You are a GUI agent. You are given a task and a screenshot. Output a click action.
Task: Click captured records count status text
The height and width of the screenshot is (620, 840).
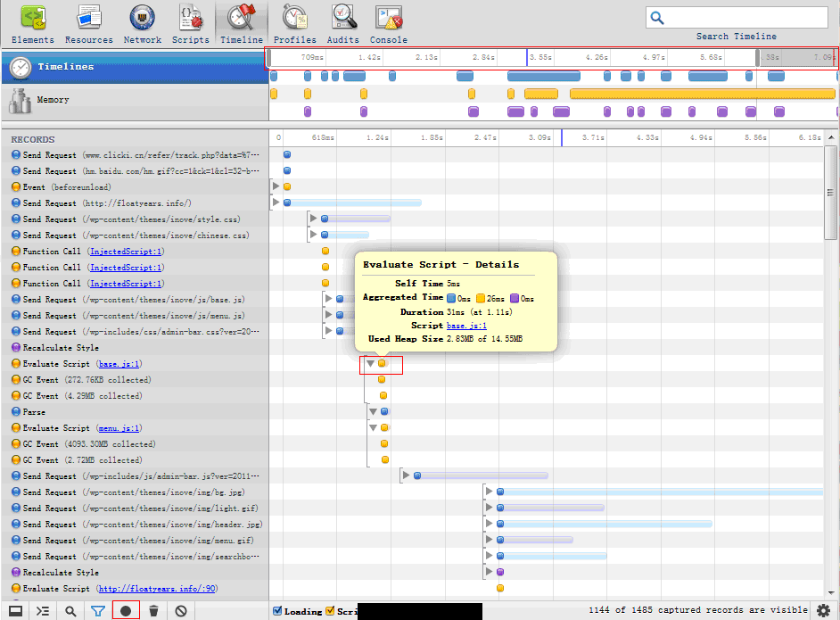click(x=698, y=610)
